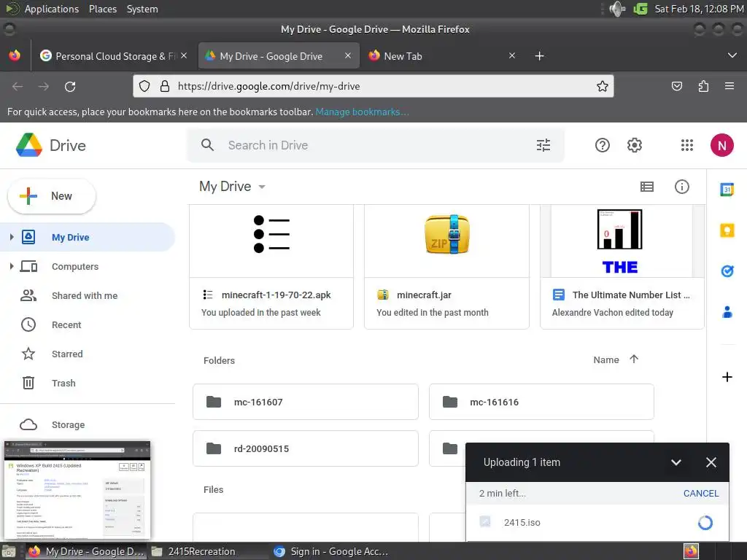Open Google account avatar N
Viewport: 747px width, 560px height.
tap(721, 145)
